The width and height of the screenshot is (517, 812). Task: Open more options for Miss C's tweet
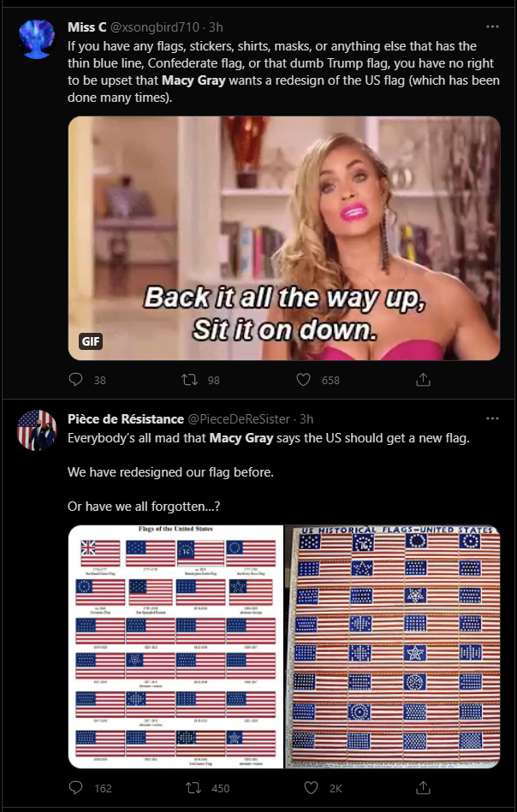coord(492,27)
